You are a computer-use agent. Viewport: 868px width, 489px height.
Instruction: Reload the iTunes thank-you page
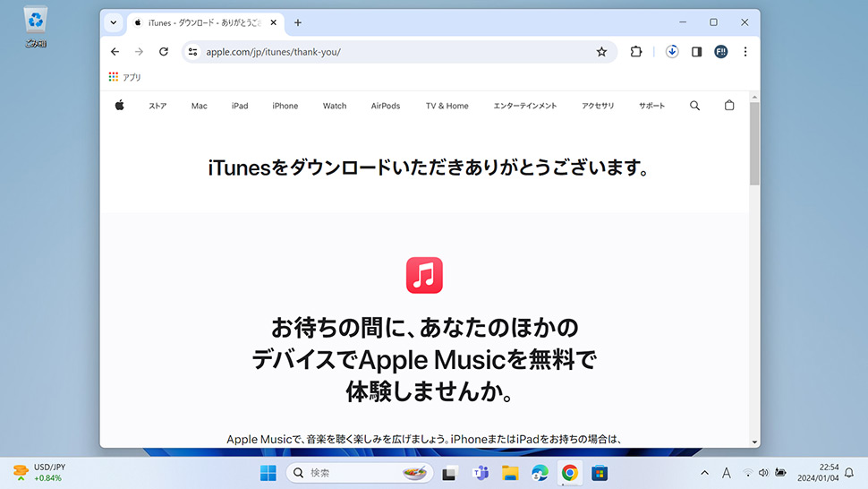click(163, 52)
